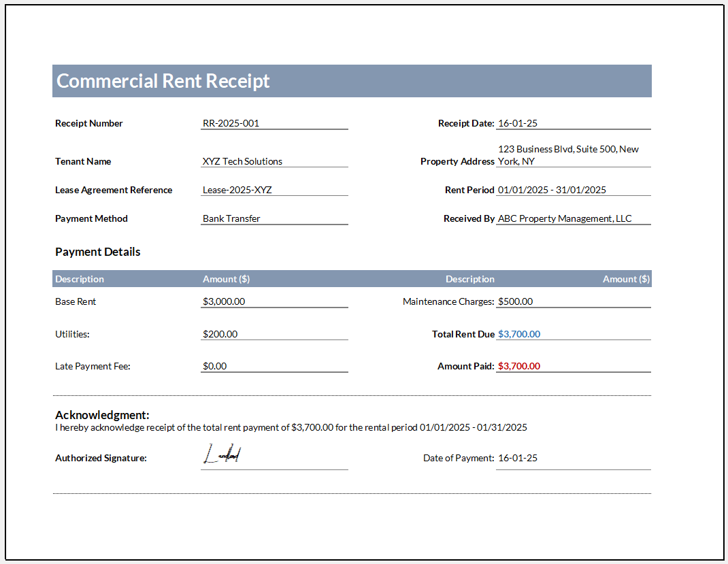Viewport: 728px width, 564px height.
Task: Click the 'Bank Transfer' value
Action: click(x=231, y=218)
